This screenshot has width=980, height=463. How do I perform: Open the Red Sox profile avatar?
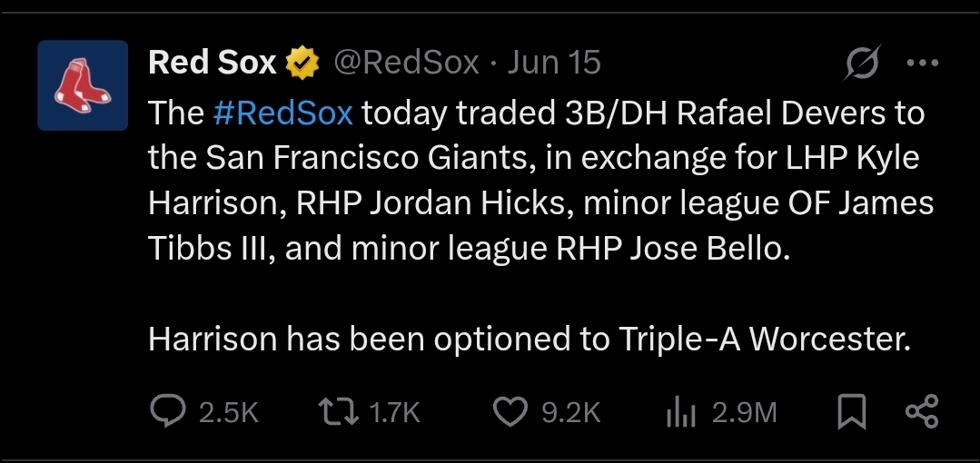(83, 85)
